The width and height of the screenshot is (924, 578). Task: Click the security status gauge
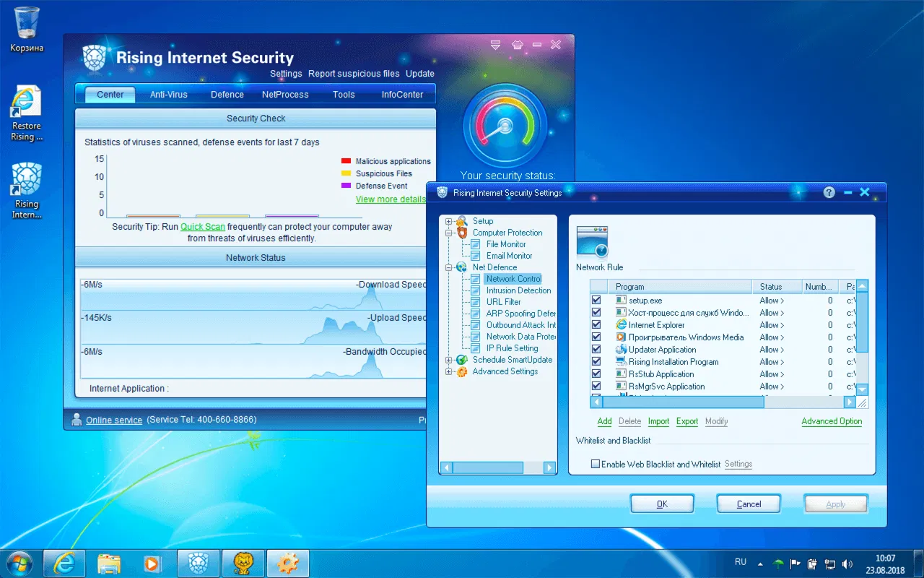(x=506, y=124)
